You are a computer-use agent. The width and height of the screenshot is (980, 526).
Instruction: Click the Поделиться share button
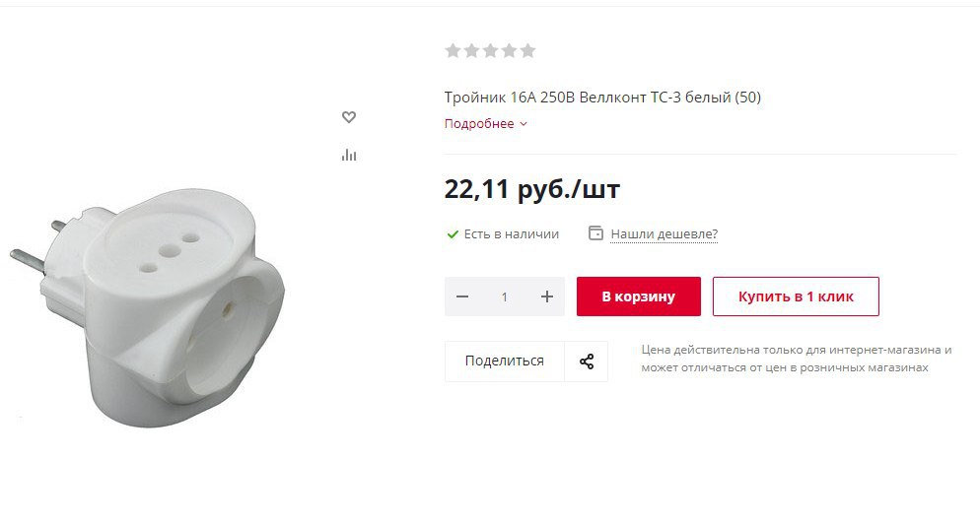tap(505, 362)
